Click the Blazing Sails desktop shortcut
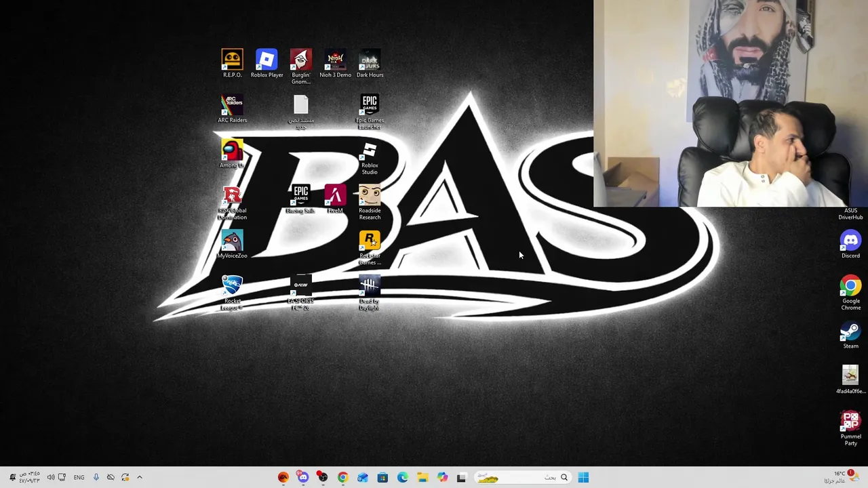Image resolution: width=868 pixels, height=488 pixels. tap(300, 199)
